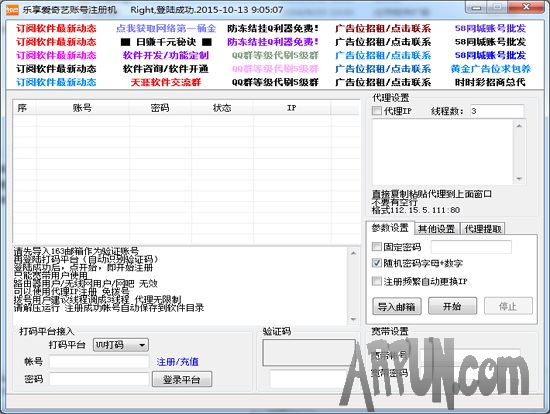Click proxy list scrollbar up arrow

click(x=519, y=126)
